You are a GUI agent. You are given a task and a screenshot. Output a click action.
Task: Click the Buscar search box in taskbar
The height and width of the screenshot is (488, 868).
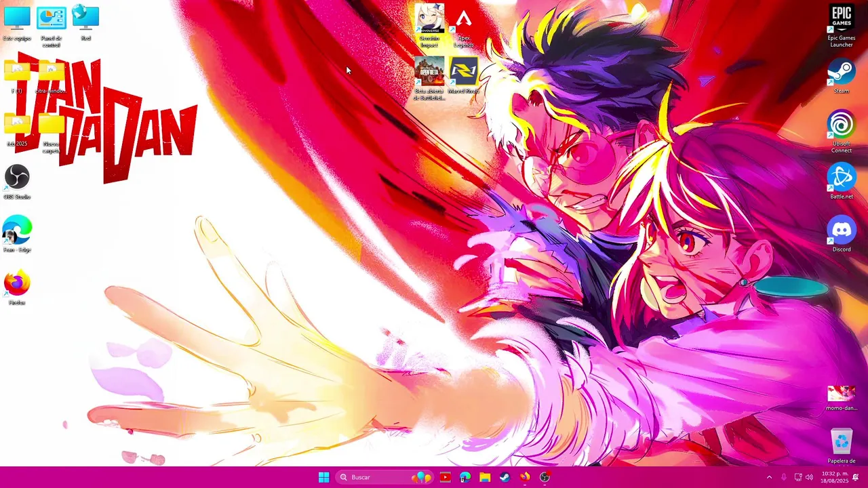pyautogui.click(x=384, y=477)
